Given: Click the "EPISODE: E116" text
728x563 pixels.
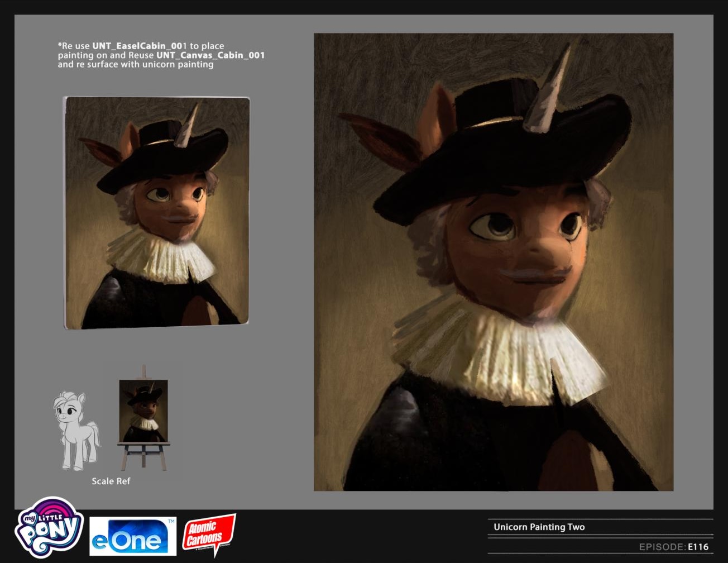Looking at the screenshot, I should tap(674, 547).
